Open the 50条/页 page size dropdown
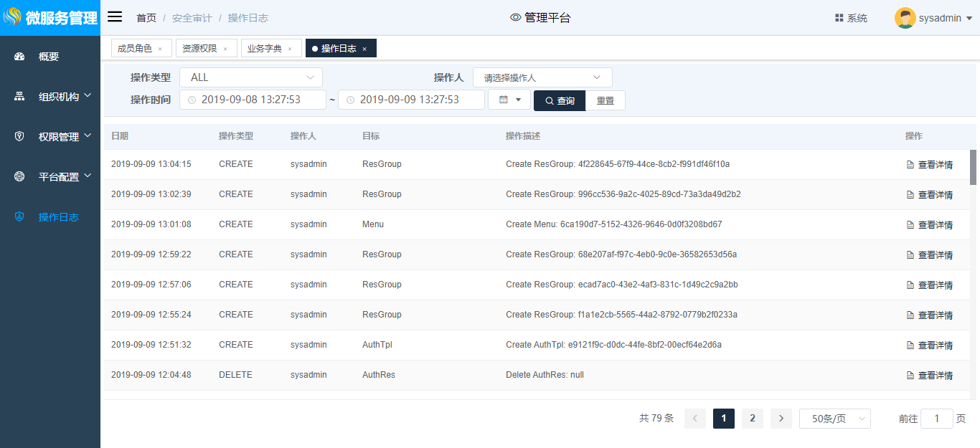Screen dimensions: 980x448 [834, 419]
